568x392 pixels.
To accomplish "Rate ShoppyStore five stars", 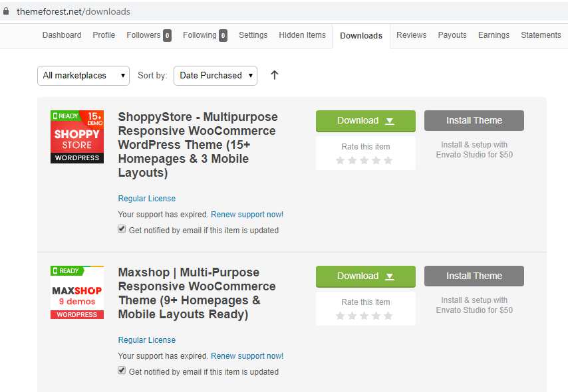I will [x=388, y=160].
